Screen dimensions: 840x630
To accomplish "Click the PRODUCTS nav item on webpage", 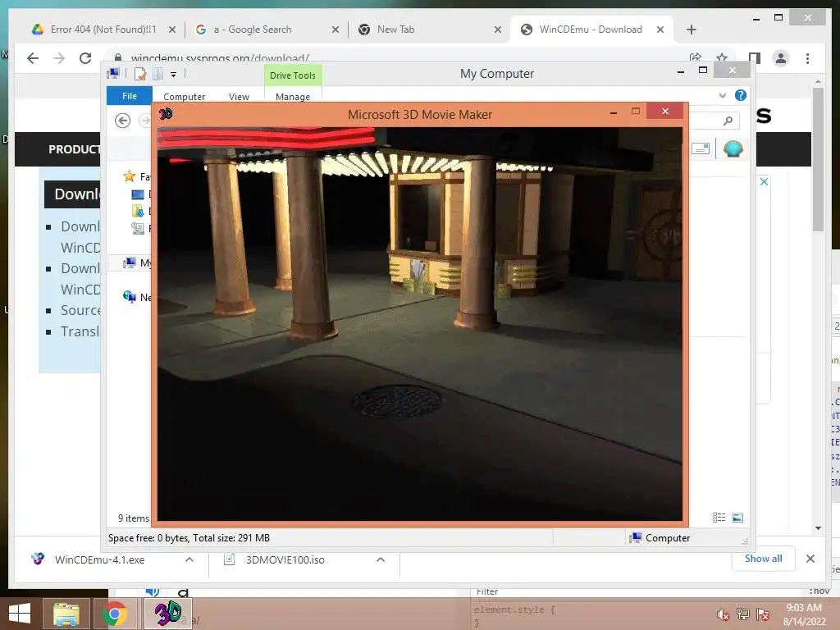I will tap(74, 149).
